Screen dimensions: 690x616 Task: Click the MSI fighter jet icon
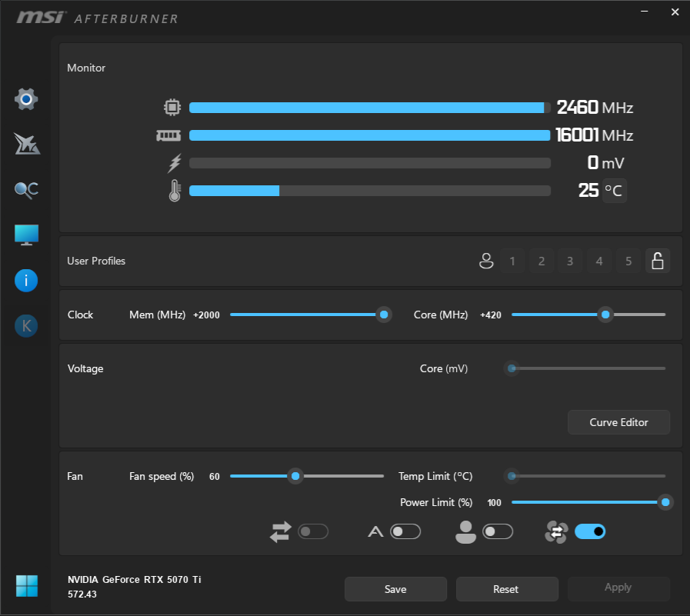point(26,144)
